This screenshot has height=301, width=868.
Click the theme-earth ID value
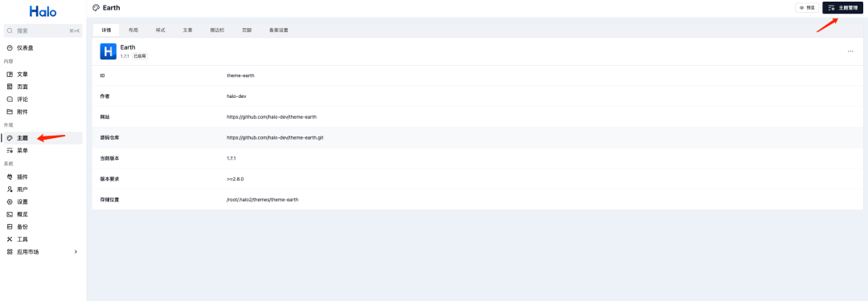241,75
